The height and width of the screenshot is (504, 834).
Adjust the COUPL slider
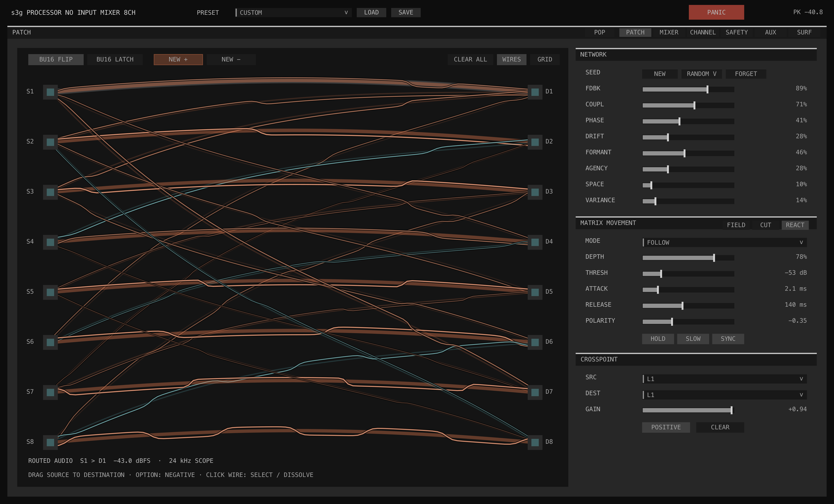(688, 105)
